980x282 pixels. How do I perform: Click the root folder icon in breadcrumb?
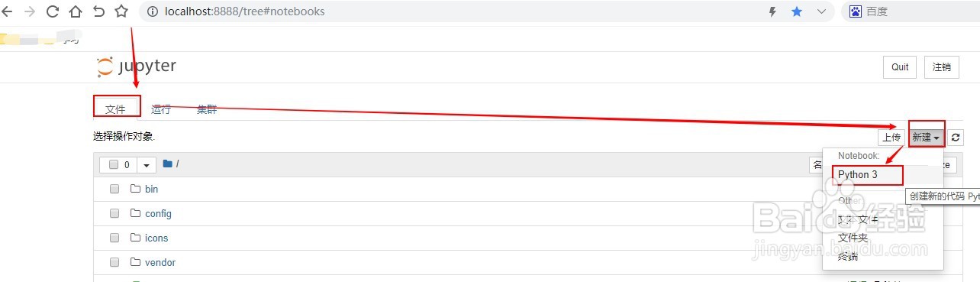[x=168, y=164]
